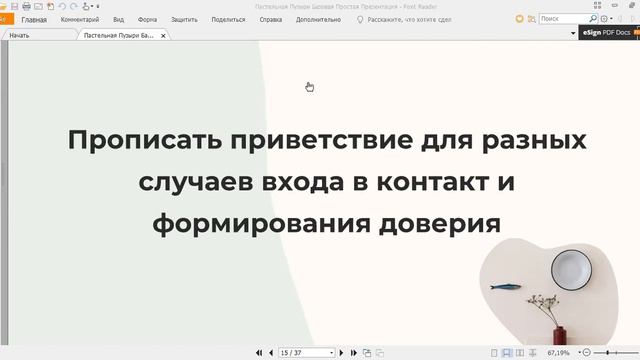The width and height of the screenshot is (640, 360).
Task: Undo the last action
Action: [62, 7]
